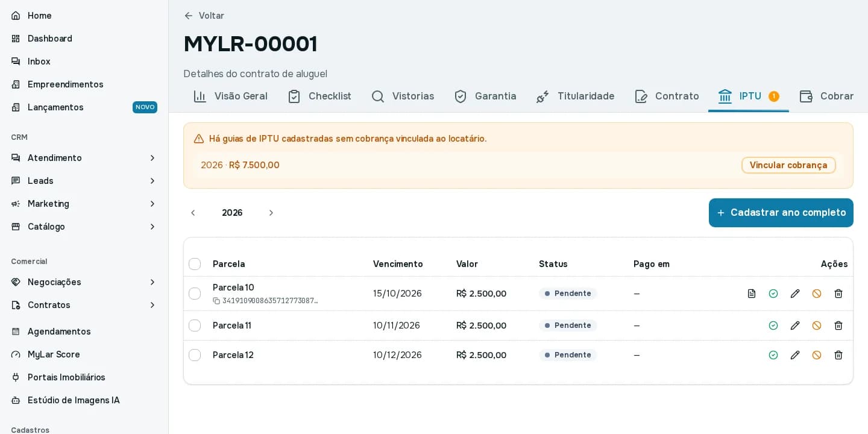The width and height of the screenshot is (868, 434).
Task: Mark Parcela 11 as paid with green check
Action: 773,325
